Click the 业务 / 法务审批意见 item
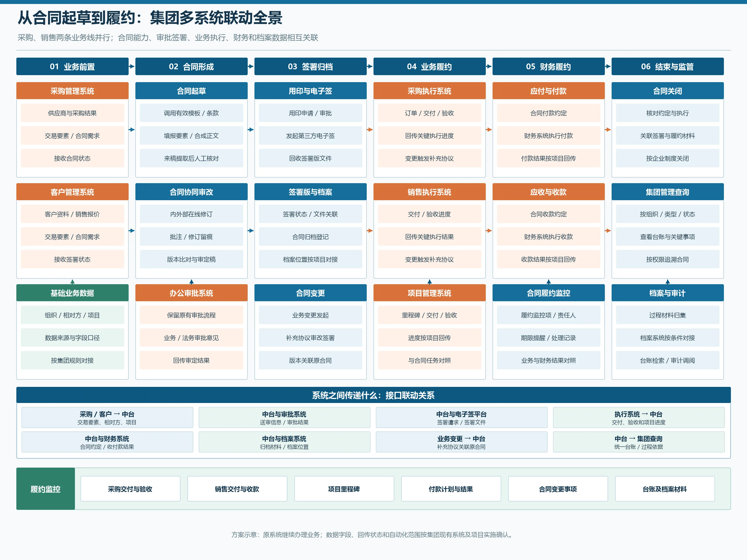The image size is (747, 560). (x=191, y=338)
